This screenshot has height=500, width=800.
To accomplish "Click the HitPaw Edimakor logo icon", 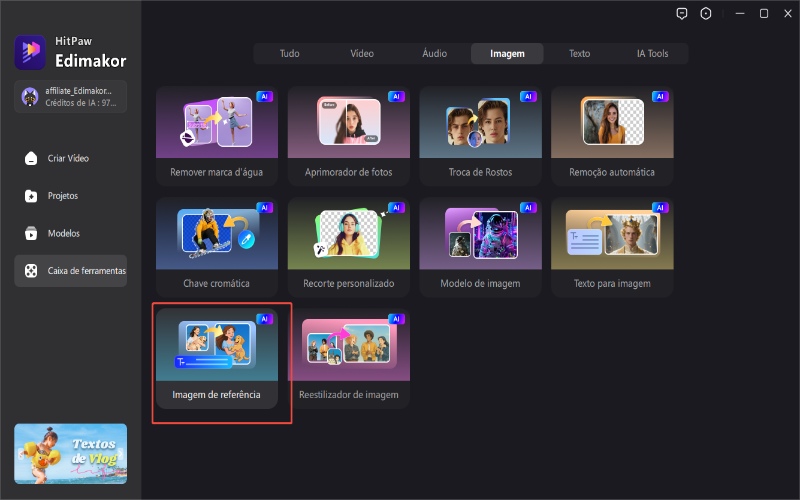I will pyautogui.click(x=30, y=52).
